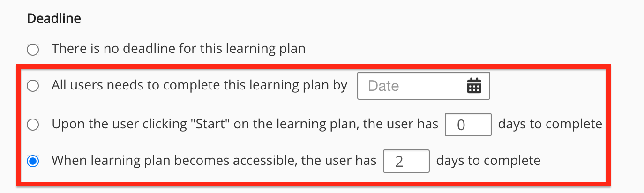644x193 pixels.
Task: Click the selected "When learning plan becomes accessible" radio
Action: 32,162
